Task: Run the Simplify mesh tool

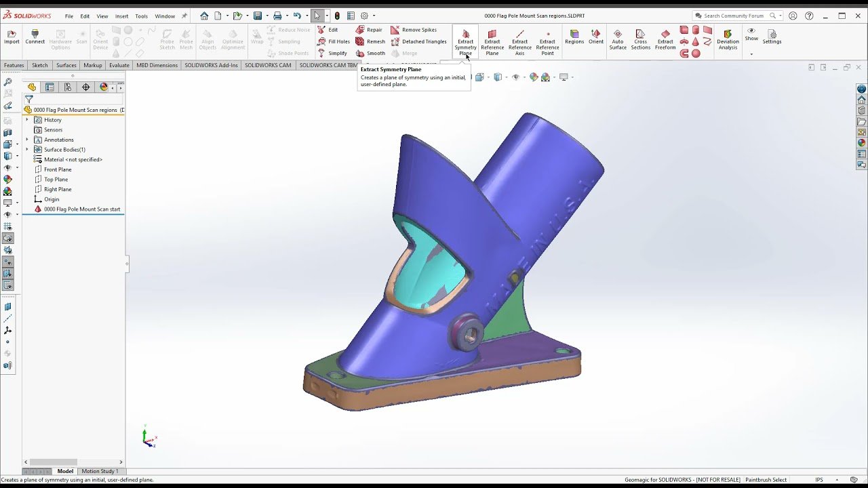Action: tap(332, 53)
